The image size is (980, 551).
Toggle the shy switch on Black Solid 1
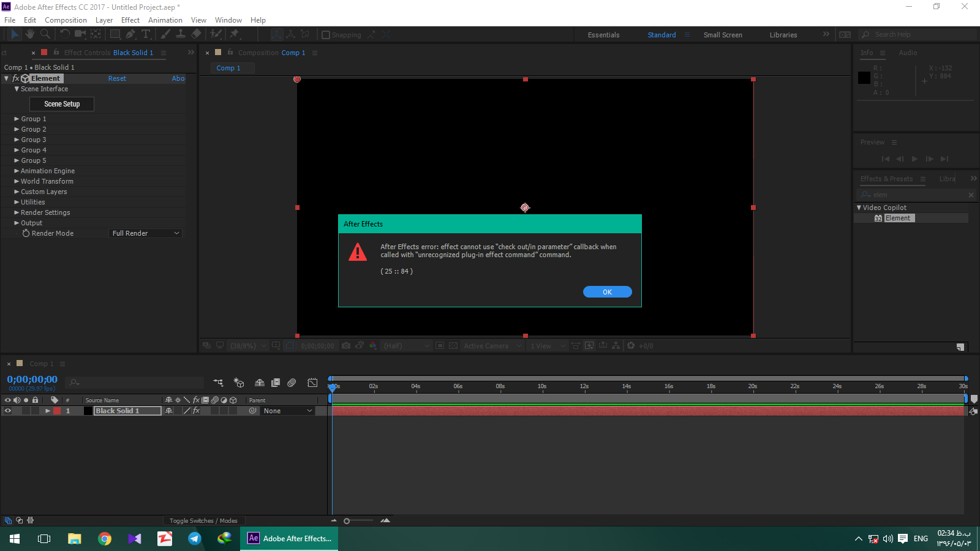pos(169,411)
